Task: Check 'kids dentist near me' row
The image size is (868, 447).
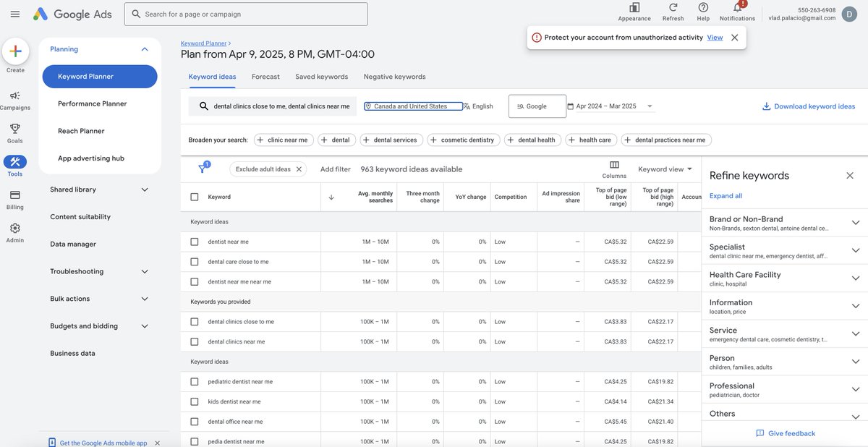Action: [194, 401]
